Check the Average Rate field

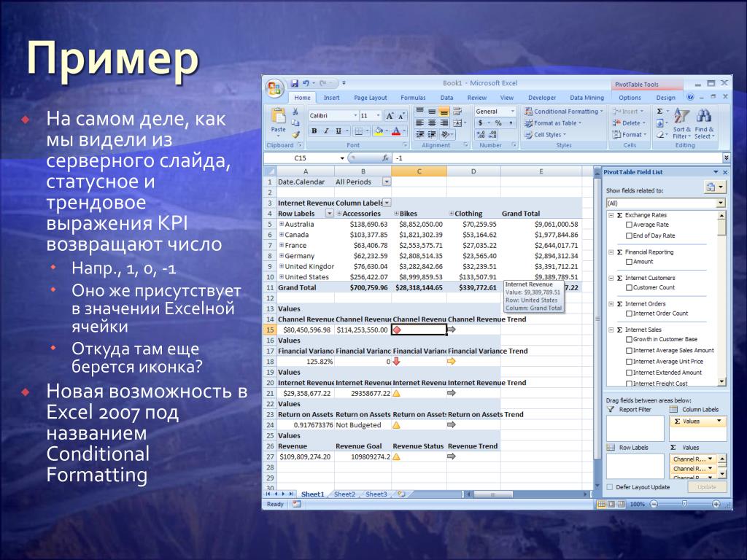pos(629,225)
